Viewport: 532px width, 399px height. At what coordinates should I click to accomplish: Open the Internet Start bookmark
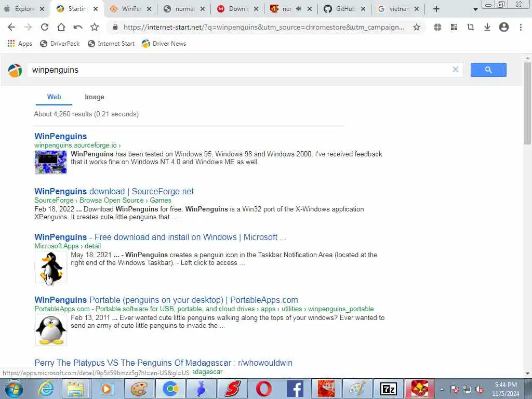pos(111,44)
